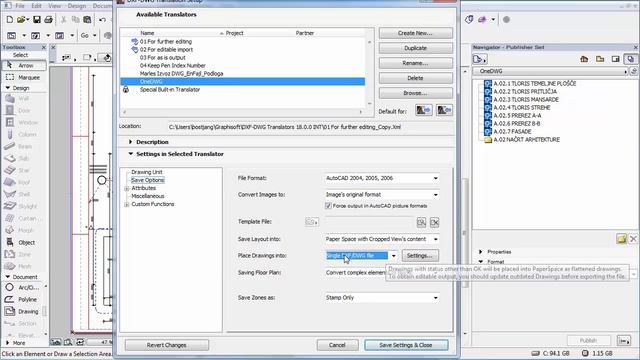Open the Save Zones as dropdown
The height and width of the screenshot is (360, 640).
[382, 298]
